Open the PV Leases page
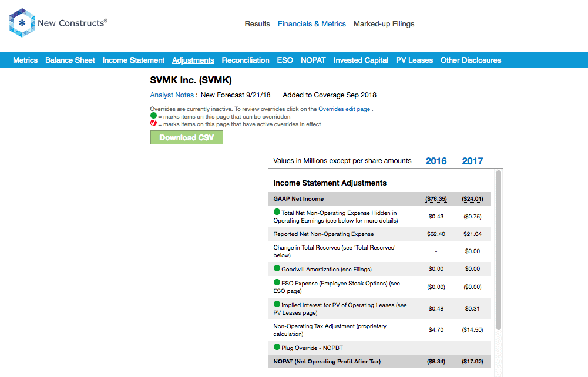The width and height of the screenshot is (588, 377). click(414, 60)
